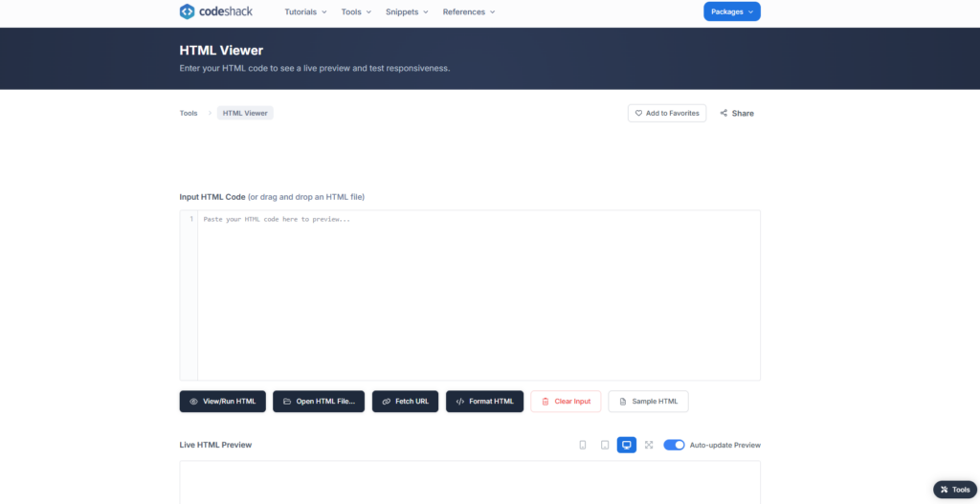Select the tablet preview device icon
The image size is (980, 504).
(605, 445)
